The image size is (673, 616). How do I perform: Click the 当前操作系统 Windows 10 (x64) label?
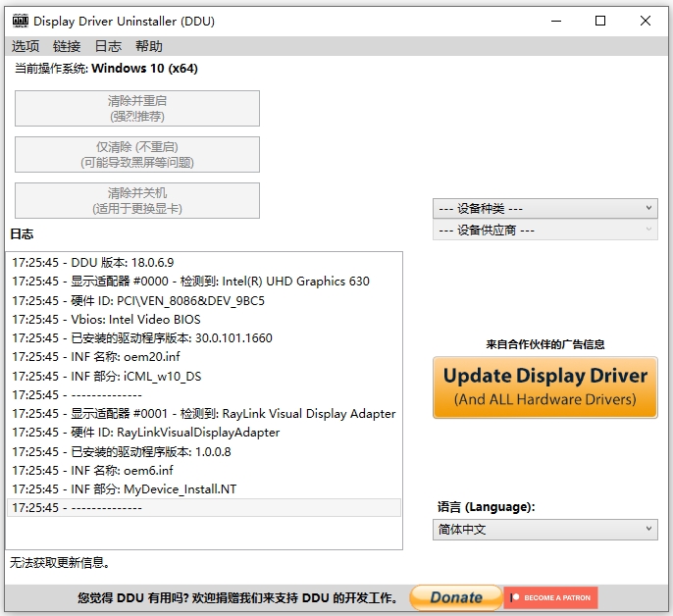[106, 69]
